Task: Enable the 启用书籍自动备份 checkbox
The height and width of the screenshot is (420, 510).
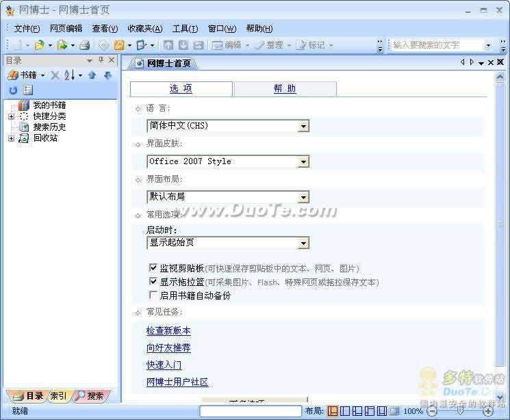Action: [153, 295]
